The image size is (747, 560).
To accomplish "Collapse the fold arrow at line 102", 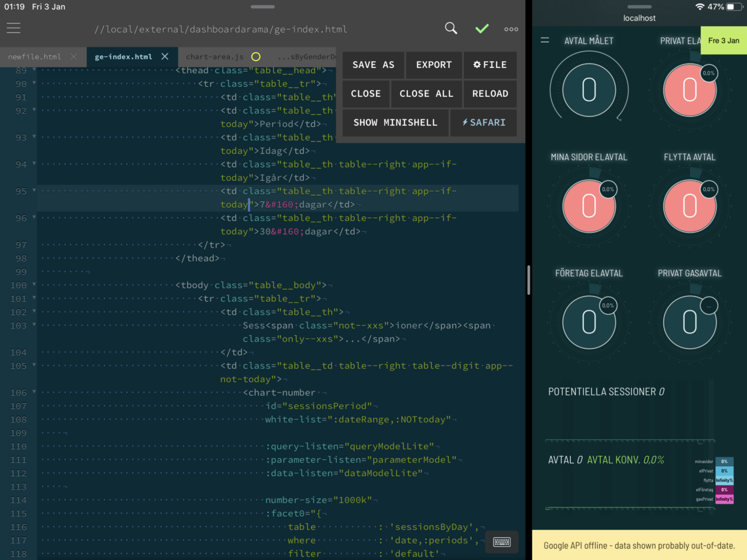I will coord(34,311).
